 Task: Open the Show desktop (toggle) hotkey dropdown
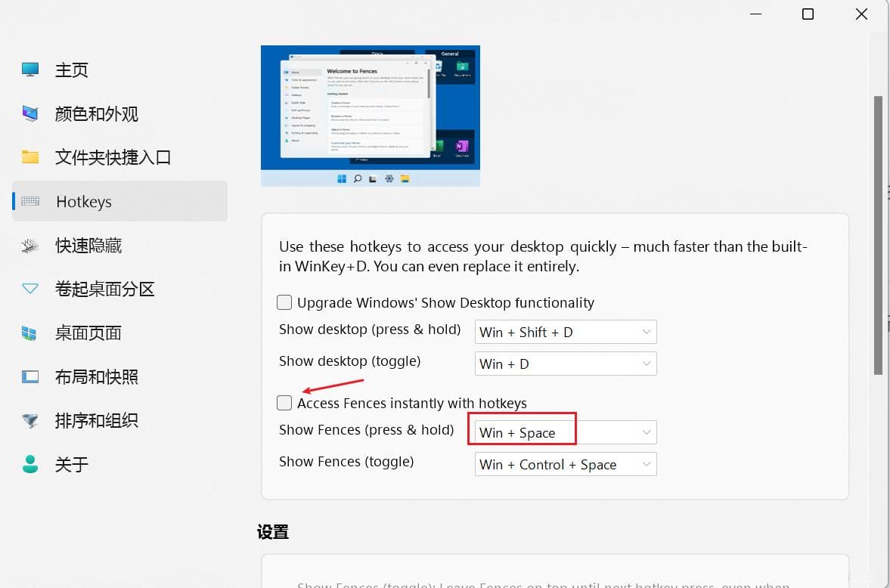click(566, 364)
